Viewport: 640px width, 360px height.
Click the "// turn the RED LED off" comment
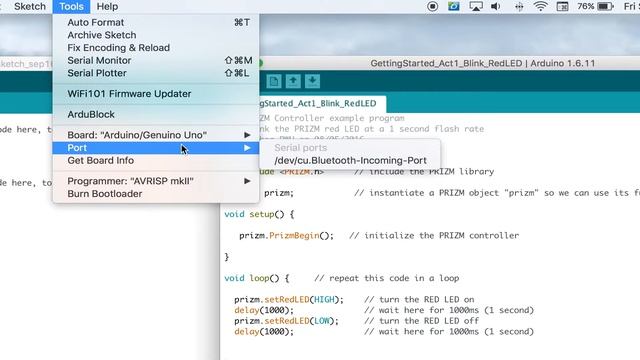click(x=422, y=321)
